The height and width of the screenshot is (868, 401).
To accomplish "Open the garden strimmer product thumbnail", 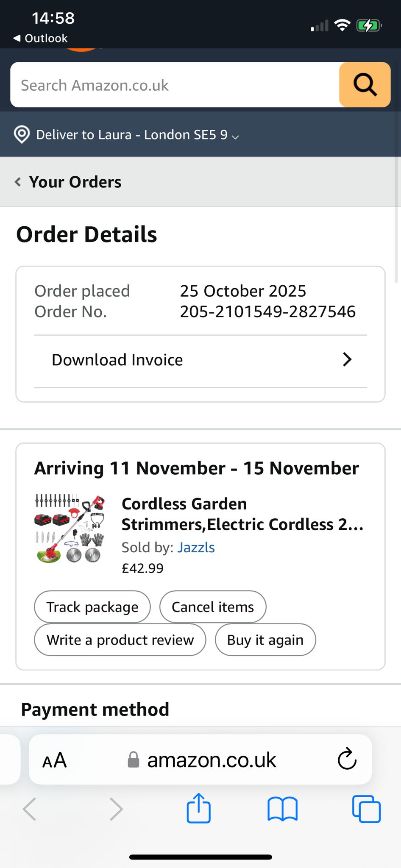I will pos(70,529).
